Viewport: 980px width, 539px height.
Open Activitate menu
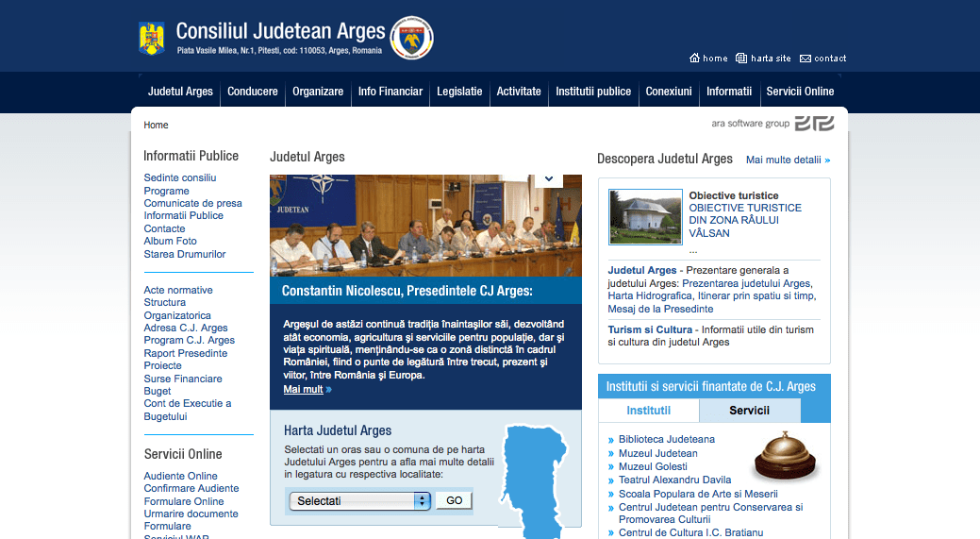pos(519,92)
